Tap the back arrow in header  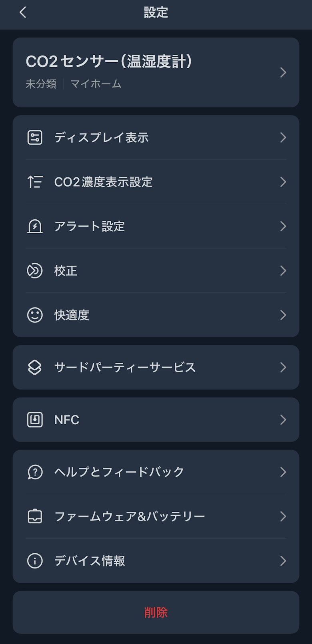[x=23, y=12]
